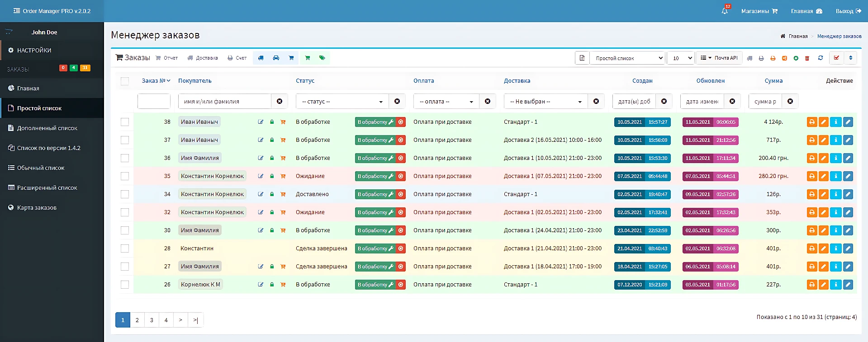Screen dimensions: 868x342
Task: Refresh the orders list with the reload icon
Action: pyautogui.click(x=821, y=58)
